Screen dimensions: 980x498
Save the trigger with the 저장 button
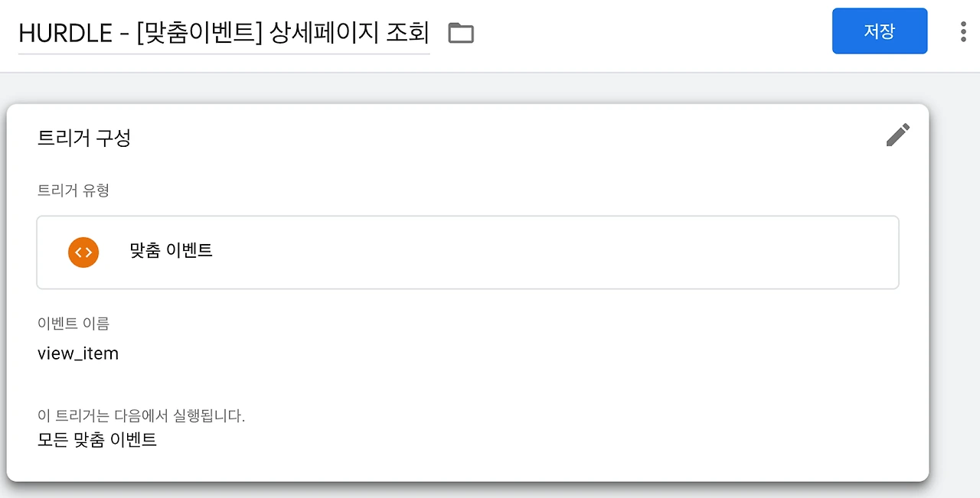pos(880,31)
